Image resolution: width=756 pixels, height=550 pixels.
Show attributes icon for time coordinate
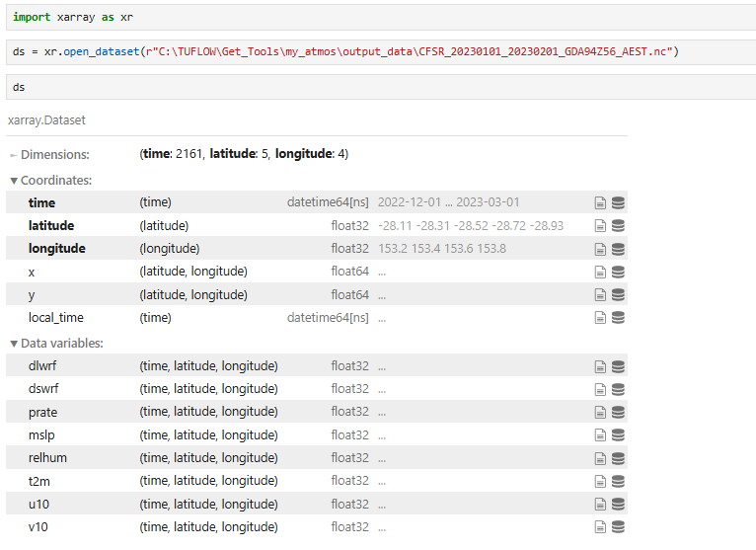coord(600,202)
